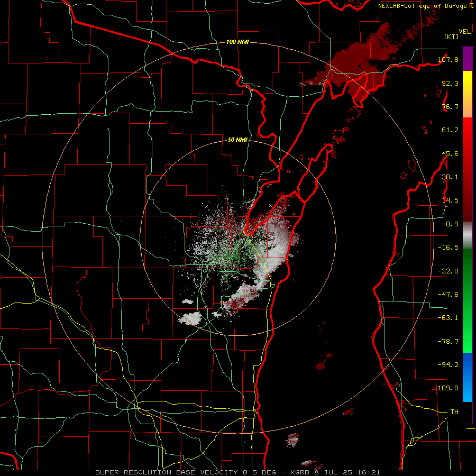Click the purple top segment of color bar

(x=467, y=59)
